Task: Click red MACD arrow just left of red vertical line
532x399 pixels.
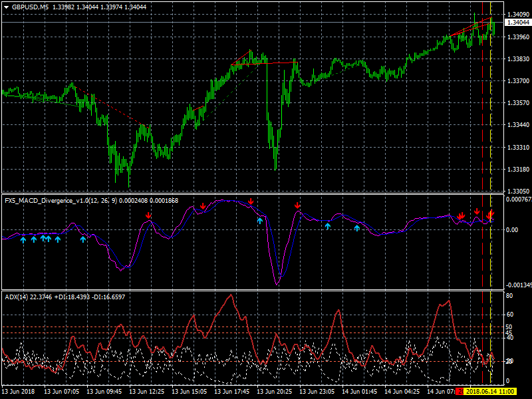Action: point(477,211)
